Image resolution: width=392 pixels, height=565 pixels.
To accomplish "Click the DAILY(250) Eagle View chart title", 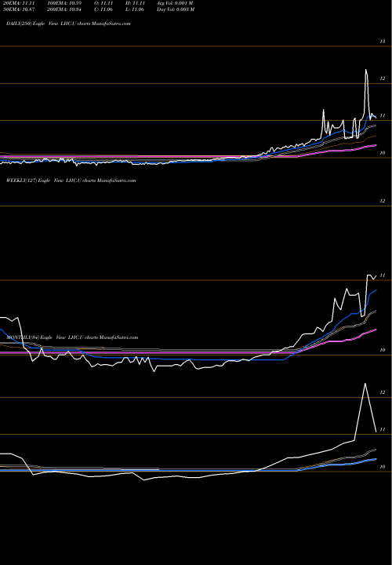I will point(68,24).
